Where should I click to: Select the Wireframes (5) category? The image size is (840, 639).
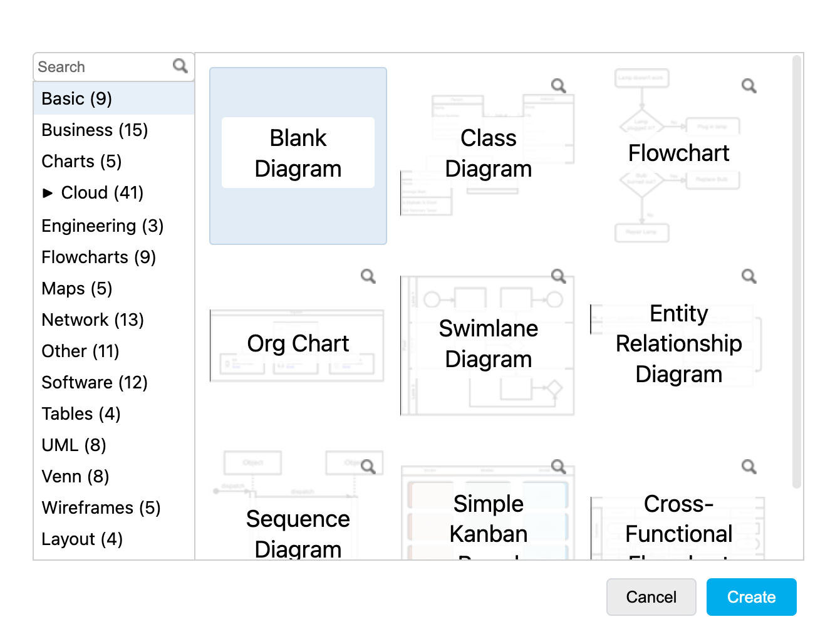click(101, 508)
